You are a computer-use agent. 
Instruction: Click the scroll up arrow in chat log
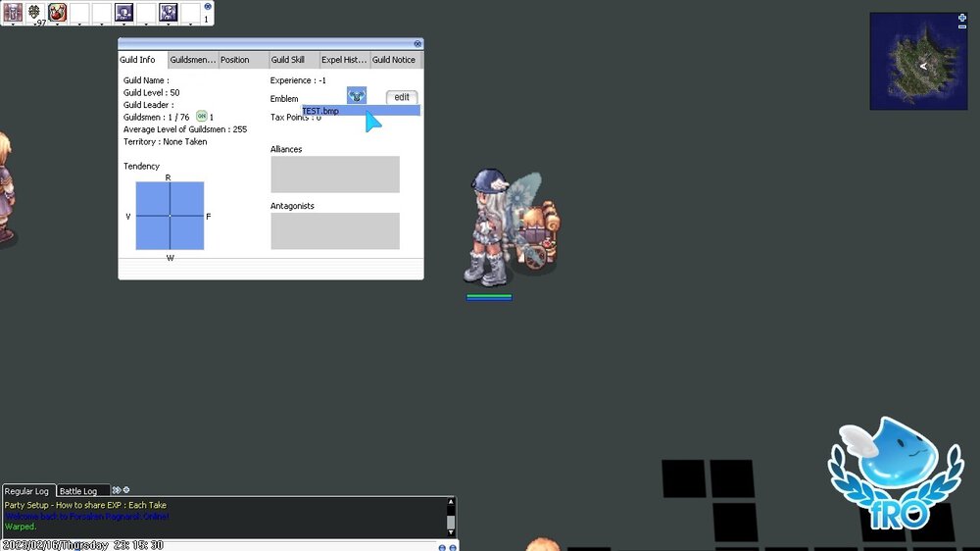pyautogui.click(x=451, y=503)
